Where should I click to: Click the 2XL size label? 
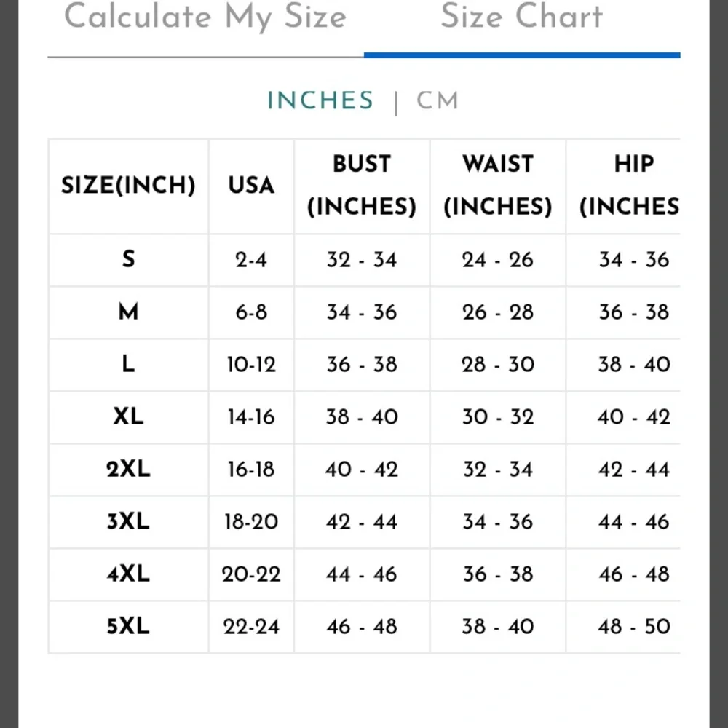(x=128, y=470)
